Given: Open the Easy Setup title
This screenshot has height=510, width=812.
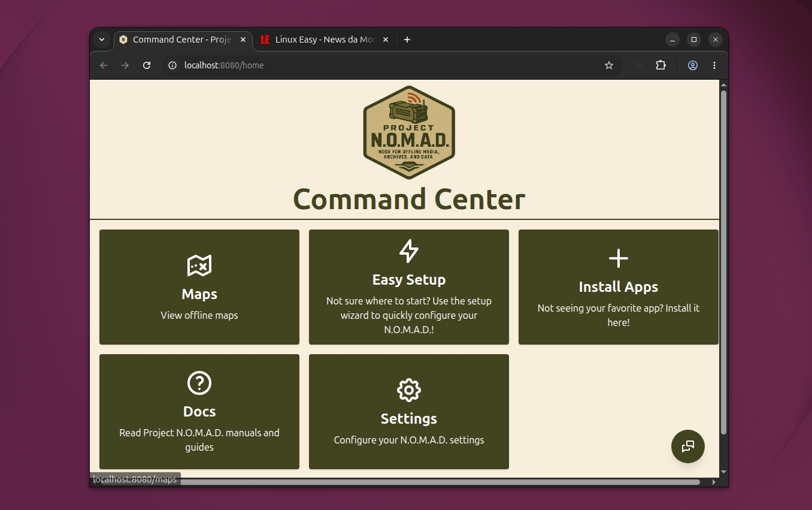Looking at the screenshot, I should click(x=409, y=280).
